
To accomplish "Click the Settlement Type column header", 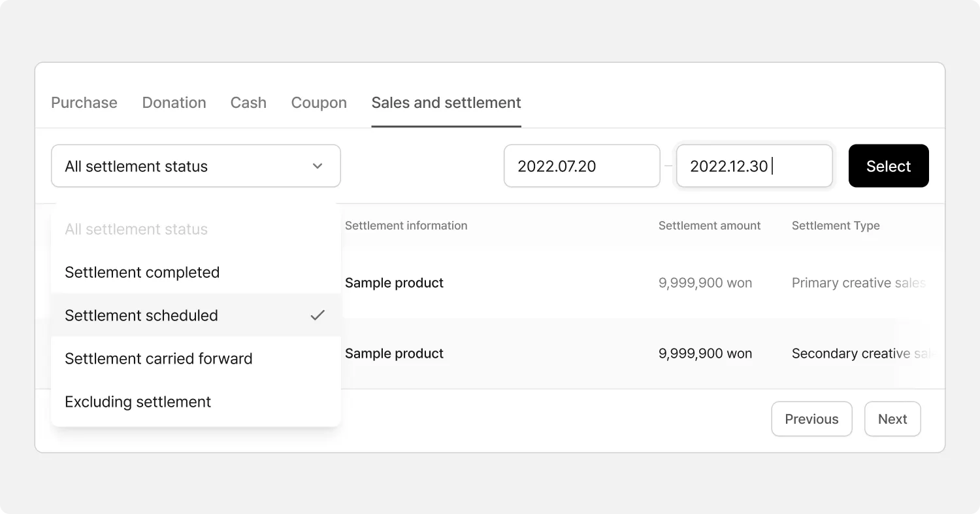I will pyautogui.click(x=836, y=226).
